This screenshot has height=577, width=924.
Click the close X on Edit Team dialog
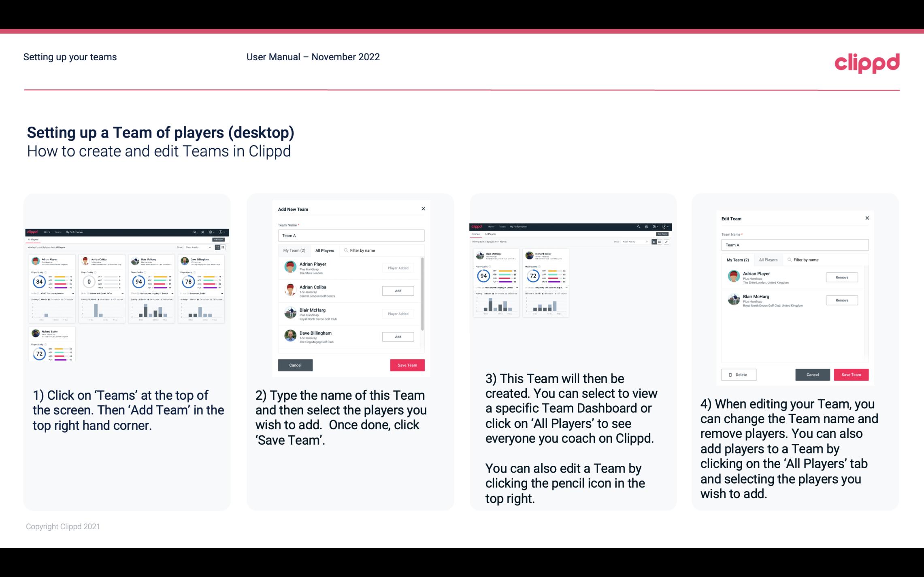pos(867,218)
